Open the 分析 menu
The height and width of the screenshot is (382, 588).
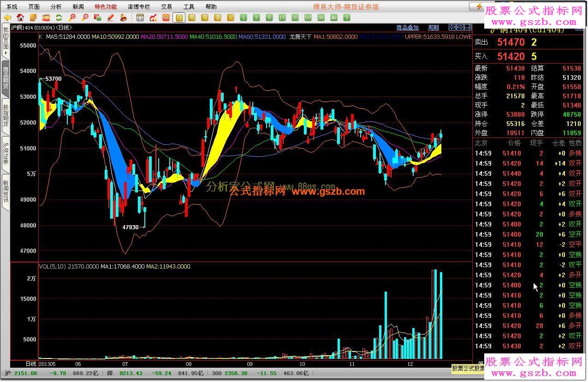point(56,6)
